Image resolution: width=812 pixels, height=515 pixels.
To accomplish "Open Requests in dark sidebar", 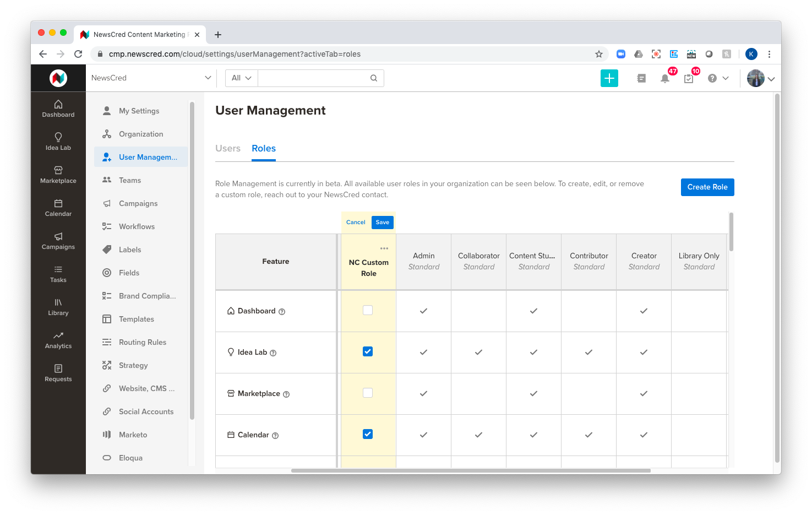I will coord(58,373).
